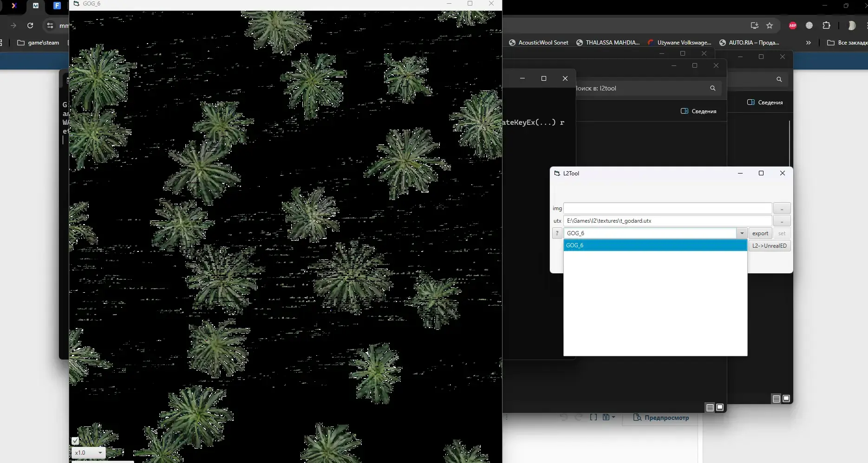Click the search magnifier in rear Explorer window
868x463 pixels.
tap(779, 79)
